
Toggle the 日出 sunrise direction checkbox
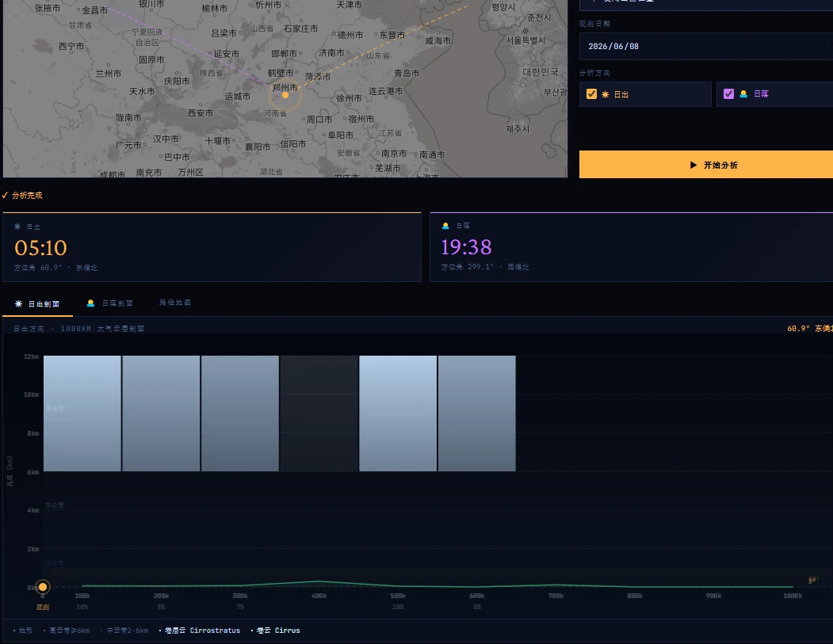click(x=591, y=94)
